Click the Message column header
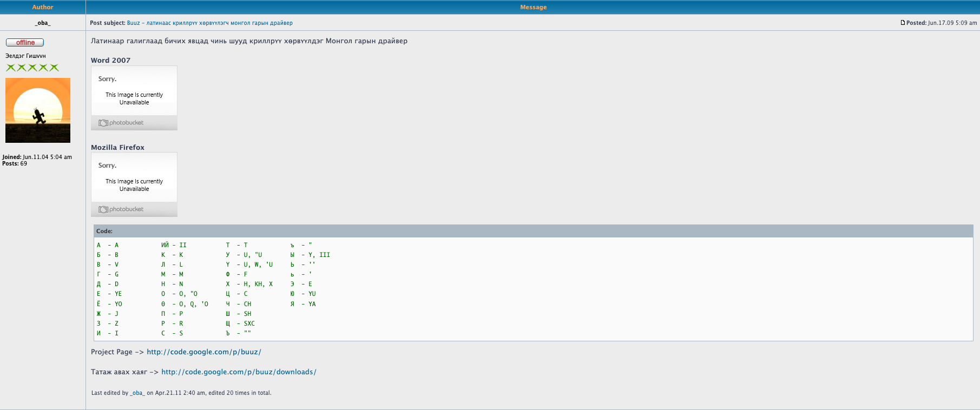This screenshot has width=980, height=410. [533, 7]
